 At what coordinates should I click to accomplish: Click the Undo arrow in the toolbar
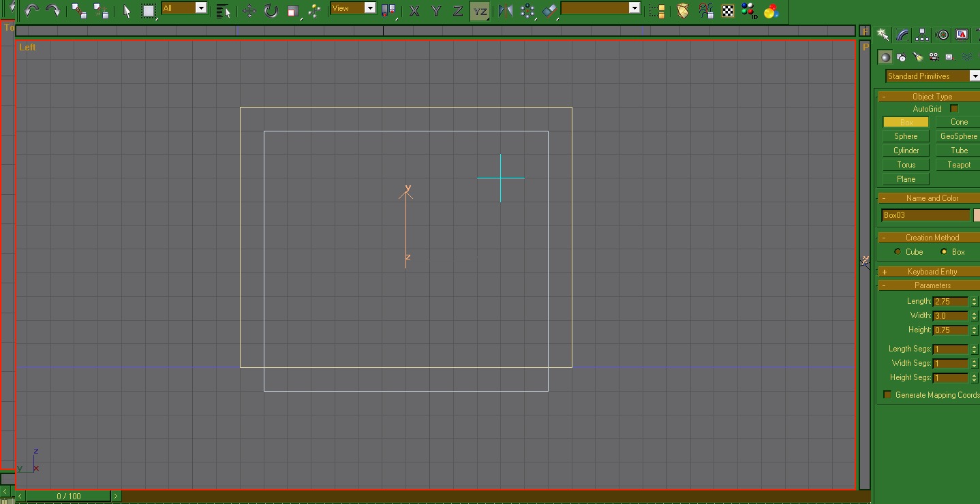pos(31,10)
